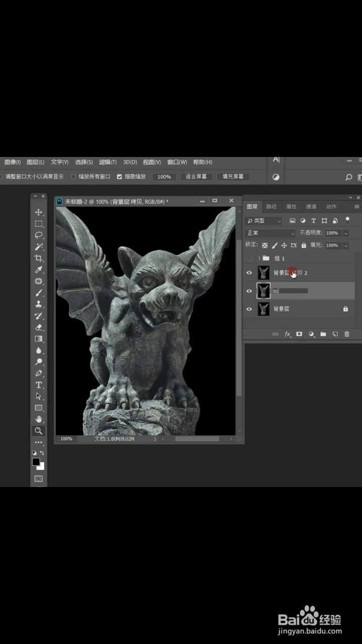Click the delete layer trash icon
The image size is (362, 644).
pos(347,334)
